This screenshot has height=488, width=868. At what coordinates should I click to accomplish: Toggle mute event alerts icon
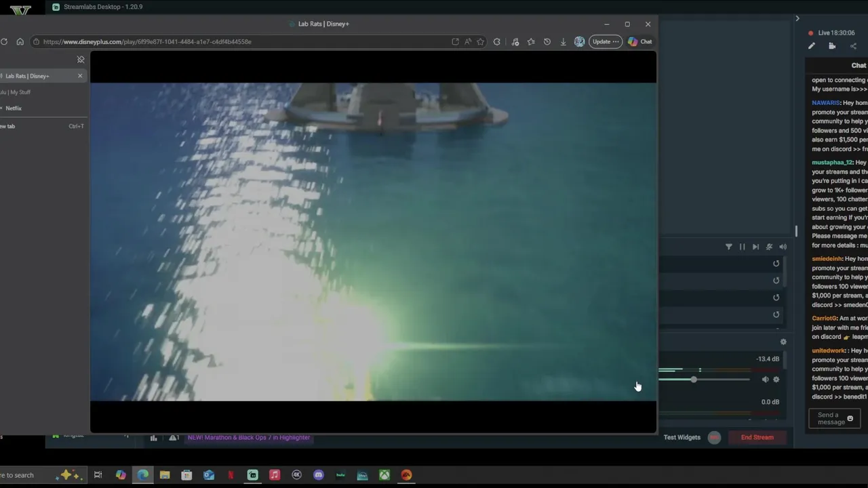769,247
